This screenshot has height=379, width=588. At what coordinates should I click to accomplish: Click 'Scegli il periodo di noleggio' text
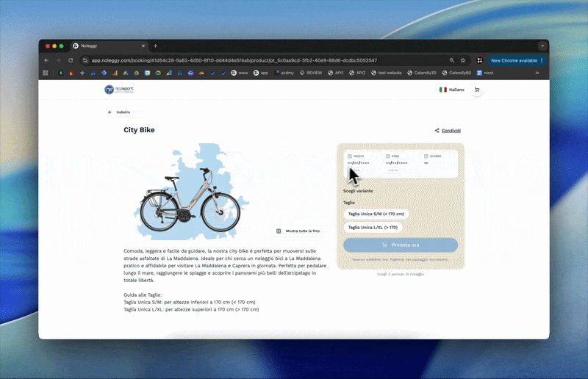(401, 275)
